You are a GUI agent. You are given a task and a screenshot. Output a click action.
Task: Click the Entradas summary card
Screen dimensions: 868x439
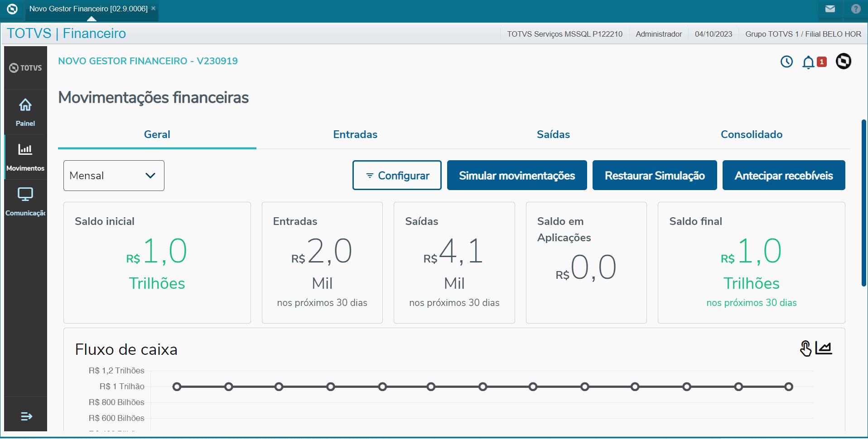pos(322,262)
